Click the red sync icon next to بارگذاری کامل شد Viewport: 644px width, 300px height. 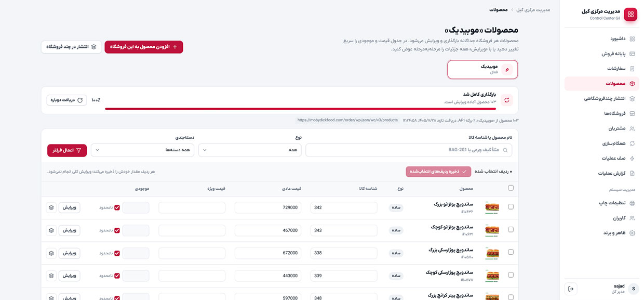(506, 100)
